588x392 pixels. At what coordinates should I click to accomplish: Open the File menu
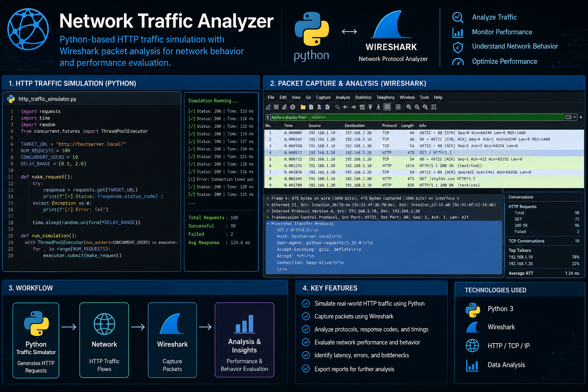coord(271,97)
